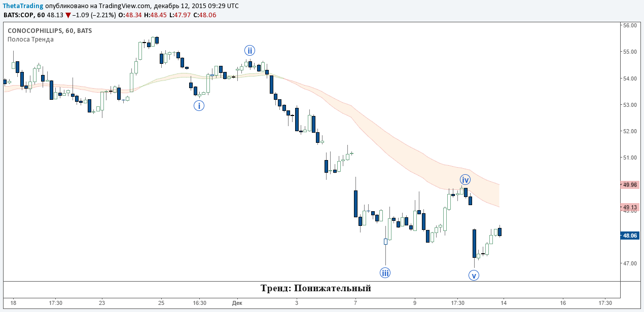
Task: Click the wave ii circle marker
Action: [249, 50]
